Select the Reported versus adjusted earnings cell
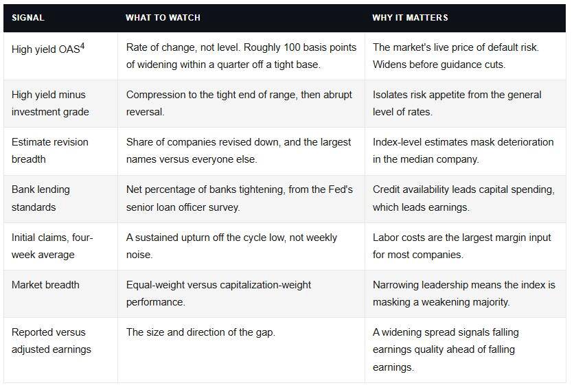Image resolution: width=574 pixels, height=392 pixels. click(61, 350)
